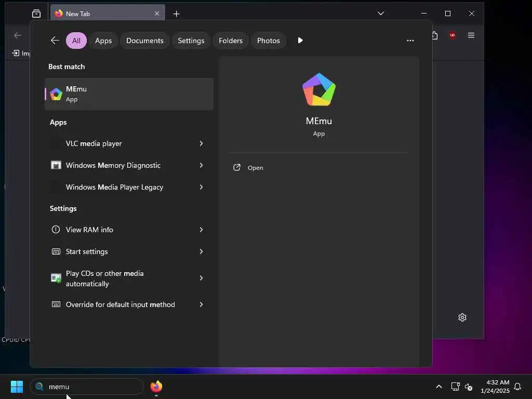Click the Open icon next to Open
This screenshot has height=399, width=532.
[x=237, y=168]
